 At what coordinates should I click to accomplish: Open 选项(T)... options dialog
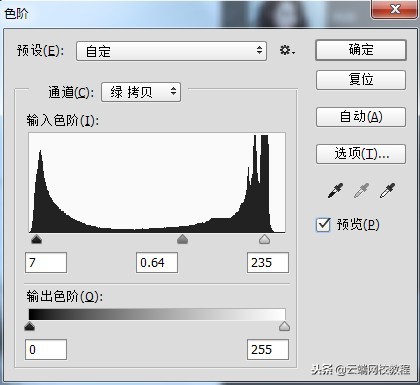pyautogui.click(x=361, y=154)
